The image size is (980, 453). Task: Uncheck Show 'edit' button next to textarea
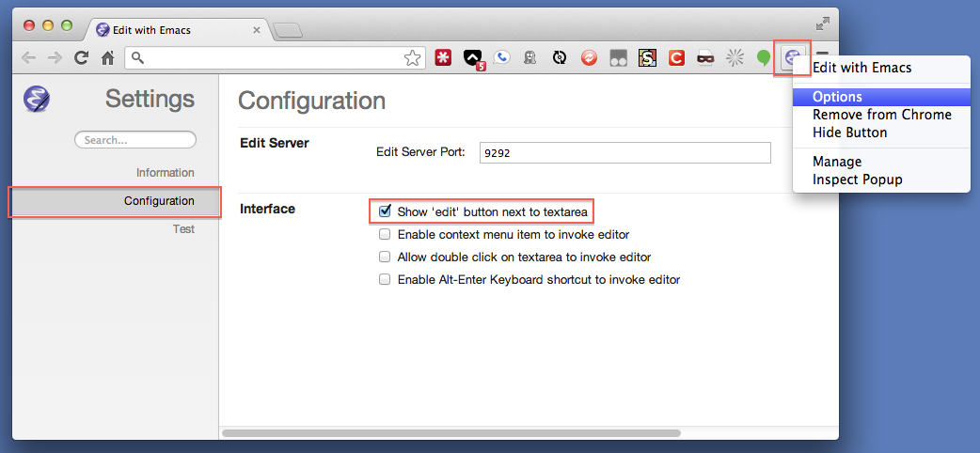[x=385, y=211]
